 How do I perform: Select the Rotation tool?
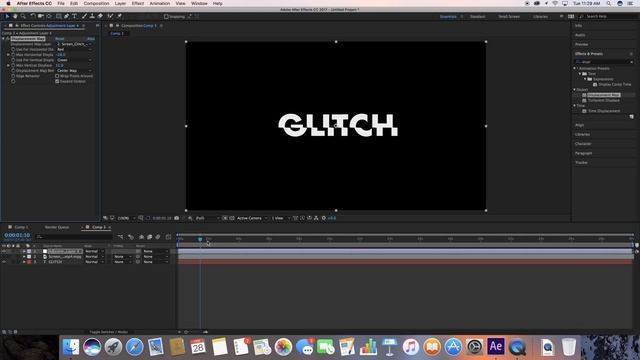[33, 16]
